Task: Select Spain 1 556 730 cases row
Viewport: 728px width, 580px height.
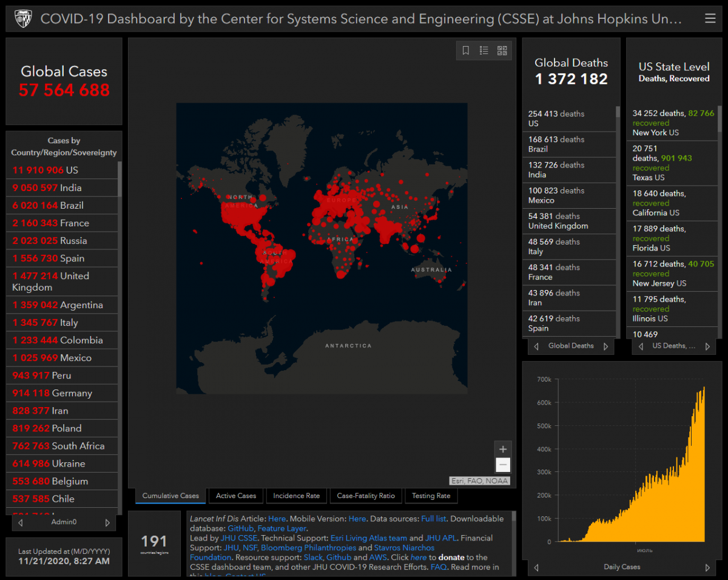Action: tap(62, 258)
